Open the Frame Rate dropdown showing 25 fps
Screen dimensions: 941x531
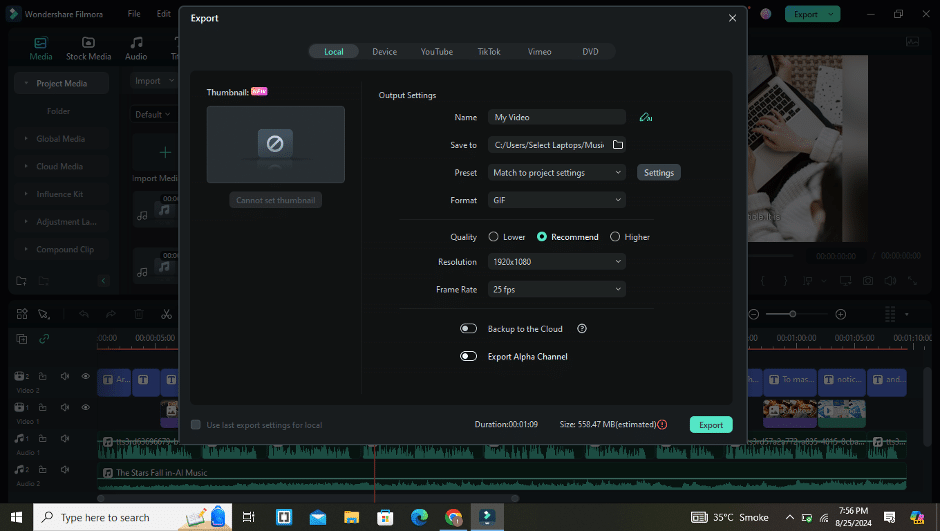(557, 289)
